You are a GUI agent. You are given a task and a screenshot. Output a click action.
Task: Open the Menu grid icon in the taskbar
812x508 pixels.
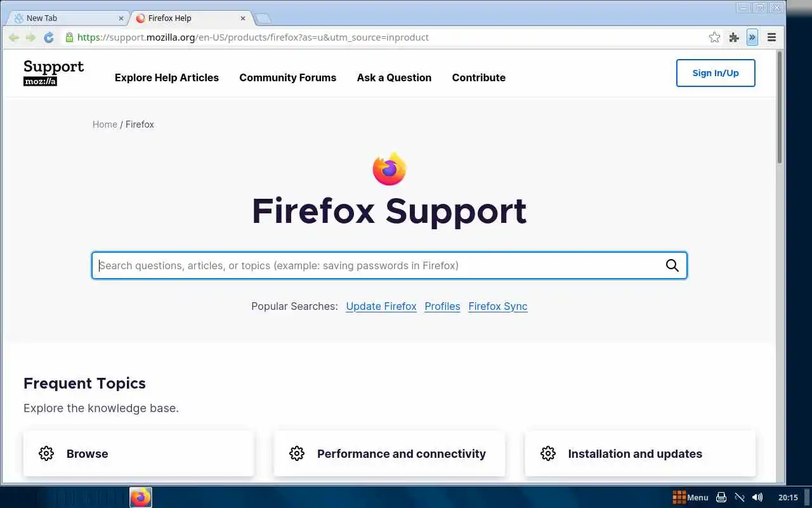pyautogui.click(x=679, y=497)
